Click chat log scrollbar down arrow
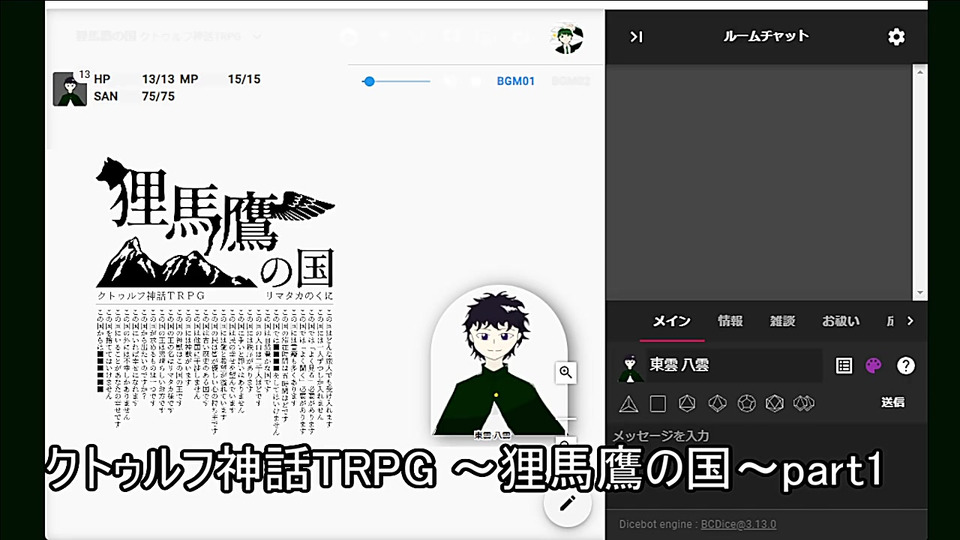 tap(920, 293)
